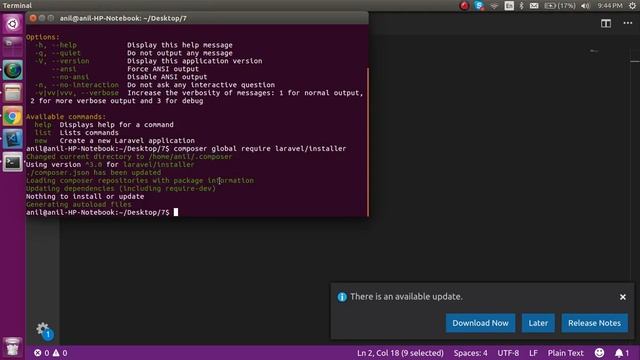The height and width of the screenshot is (360, 640).
Task: Select Plain Text language mode
Action: [566, 353]
